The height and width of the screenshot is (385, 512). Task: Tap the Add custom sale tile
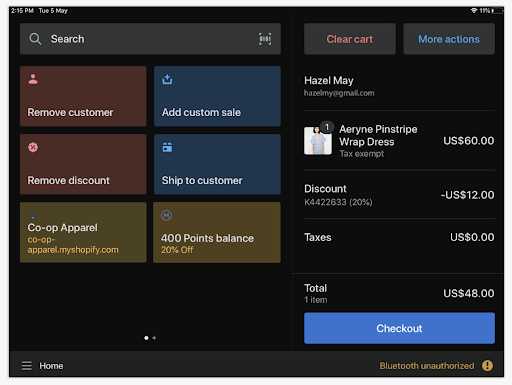point(217,96)
